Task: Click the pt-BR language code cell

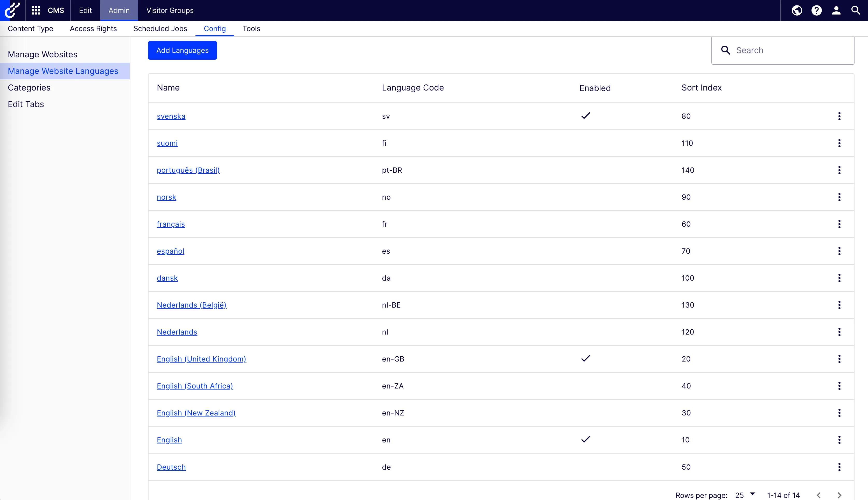Action: coord(392,170)
